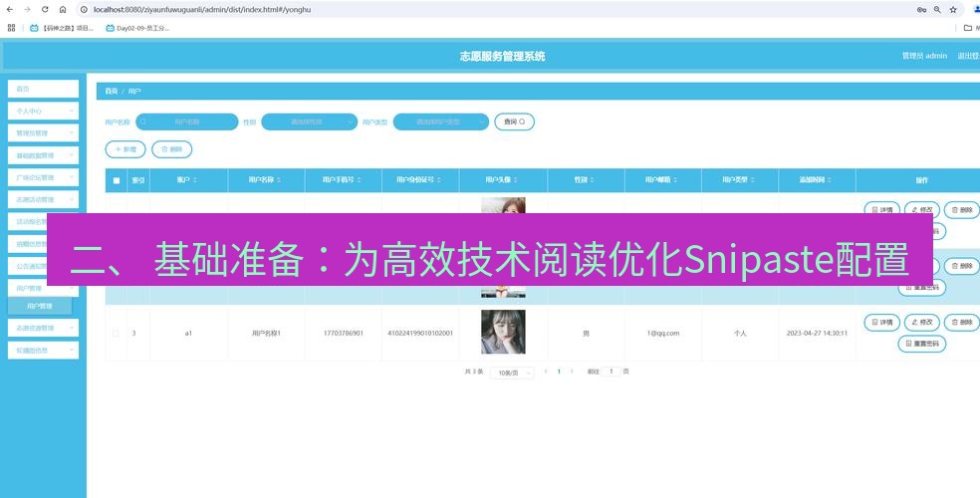Viewport: 980px width, 498px height.
Task: Expand 基础数据管理 sidebar menu
Action: coord(43,155)
